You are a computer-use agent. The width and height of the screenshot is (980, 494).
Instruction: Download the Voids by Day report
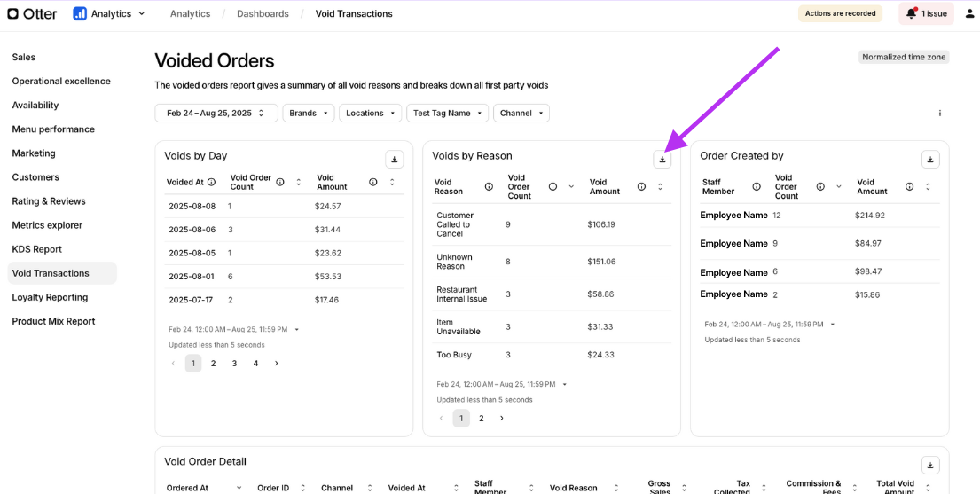394,160
